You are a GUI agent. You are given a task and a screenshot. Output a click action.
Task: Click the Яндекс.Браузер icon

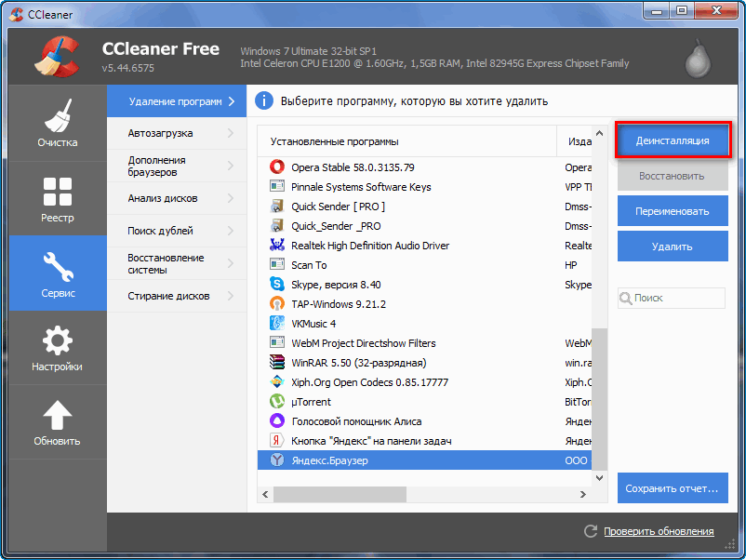click(x=277, y=460)
